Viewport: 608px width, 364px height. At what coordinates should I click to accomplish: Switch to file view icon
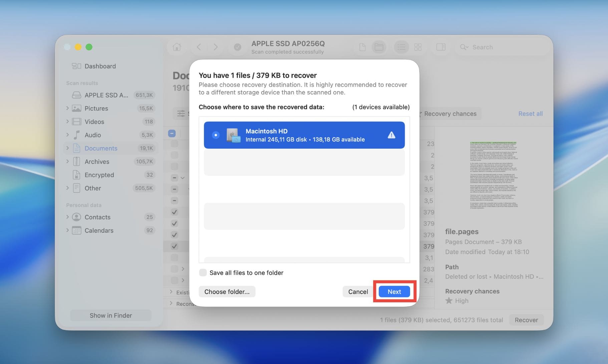[x=362, y=47]
